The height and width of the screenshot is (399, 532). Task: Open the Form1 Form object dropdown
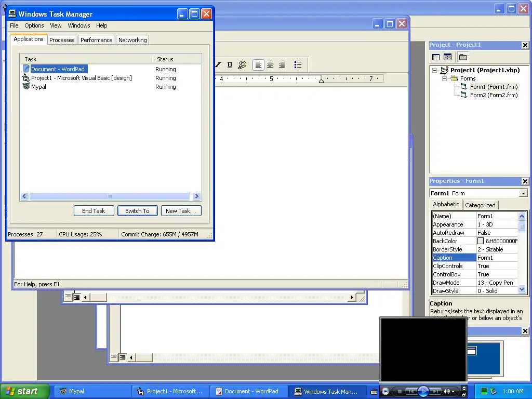[x=523, y=193]
